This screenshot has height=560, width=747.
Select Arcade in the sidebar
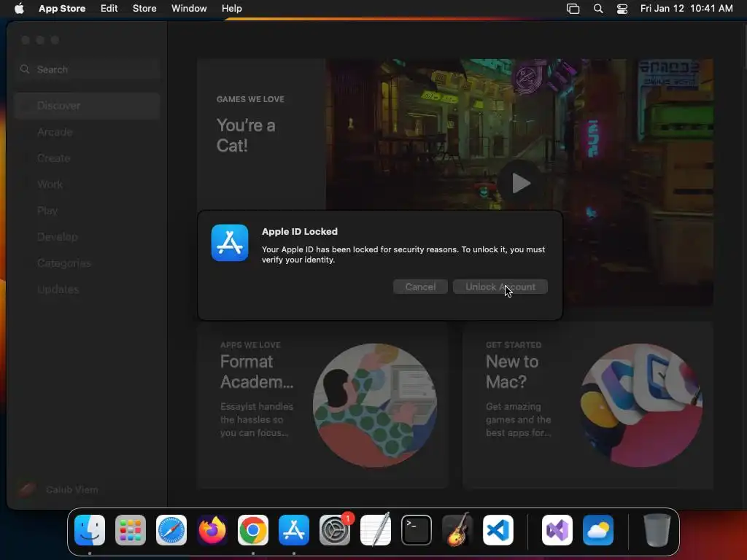(x=88, y=132)
